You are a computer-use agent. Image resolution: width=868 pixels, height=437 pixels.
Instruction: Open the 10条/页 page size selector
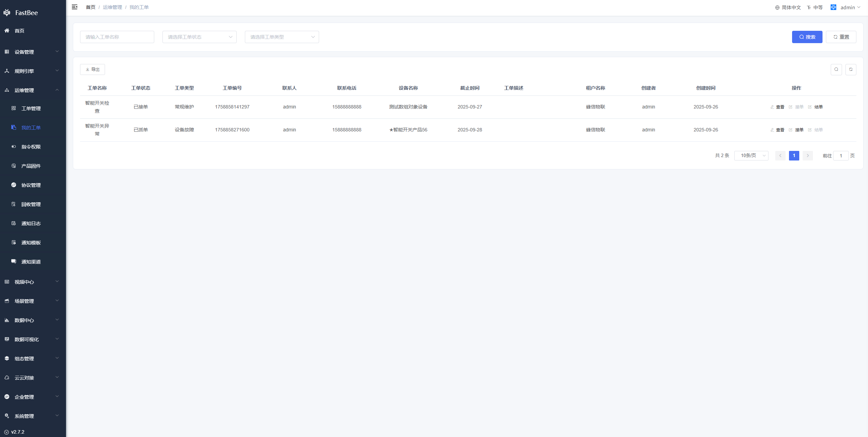point(751,156)
